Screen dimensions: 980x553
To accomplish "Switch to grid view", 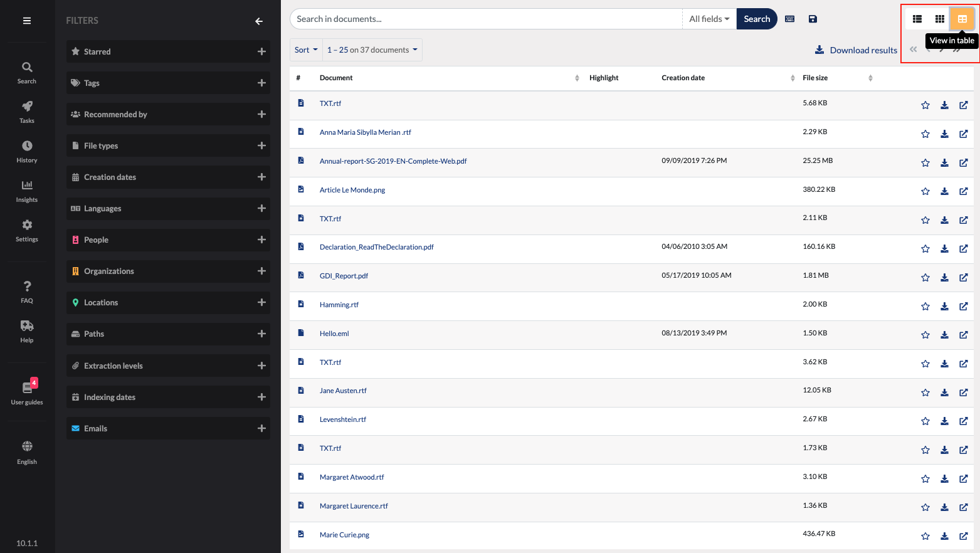I will point(940,19).
